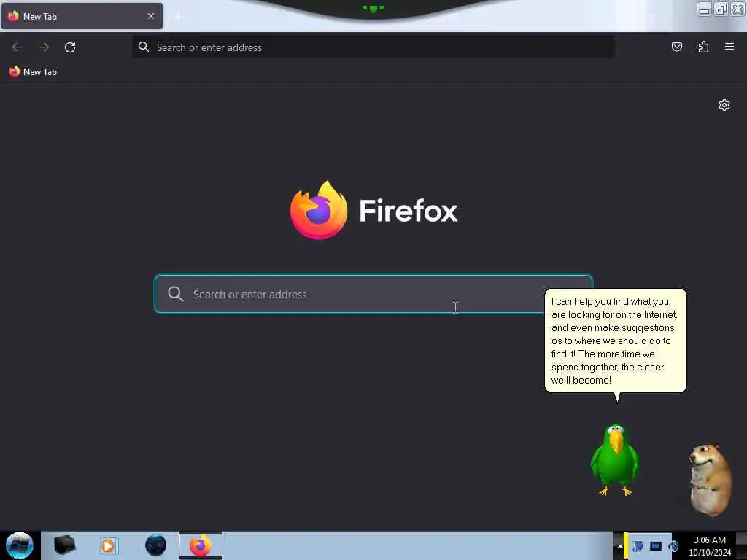
Task: Close the New Tab tab
Action: [x=151, y=16]
